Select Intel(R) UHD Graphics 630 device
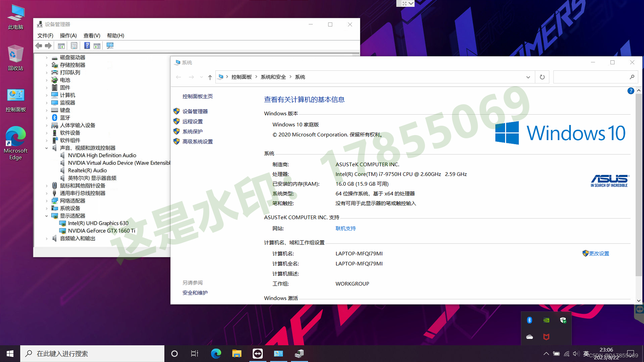The image size is (644, 362). 98,223
